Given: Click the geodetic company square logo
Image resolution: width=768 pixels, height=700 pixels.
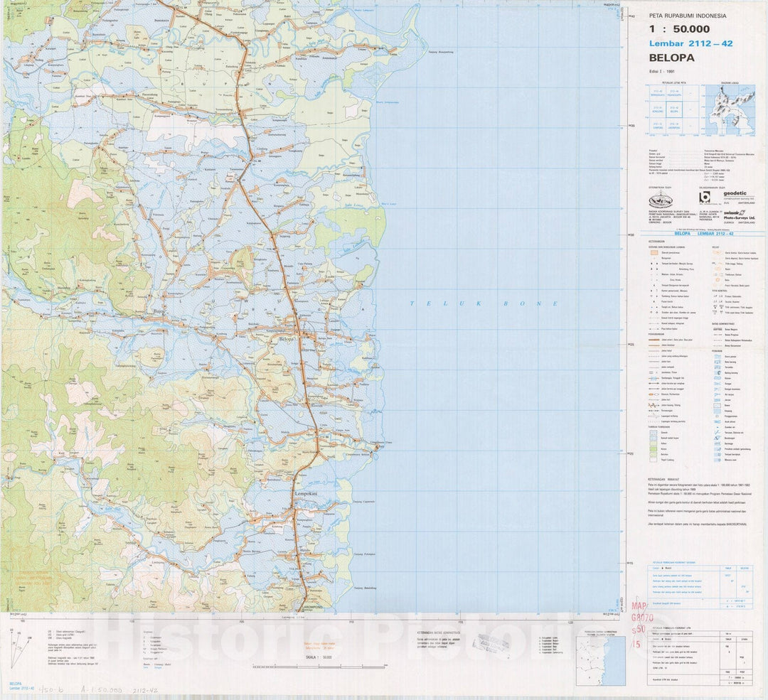Looking at the screenshot, I should pos(705,198).
